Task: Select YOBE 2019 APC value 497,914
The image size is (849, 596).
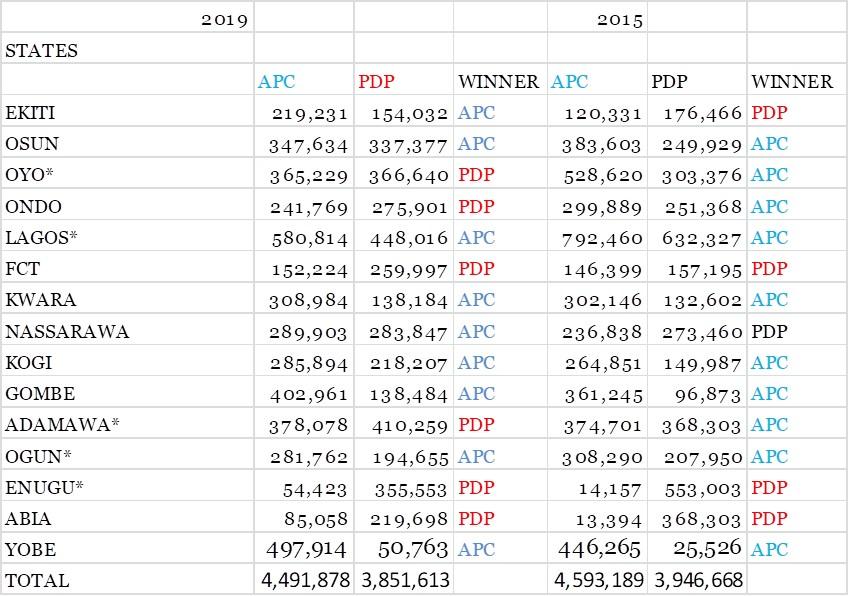Action: tap(306, 549)
